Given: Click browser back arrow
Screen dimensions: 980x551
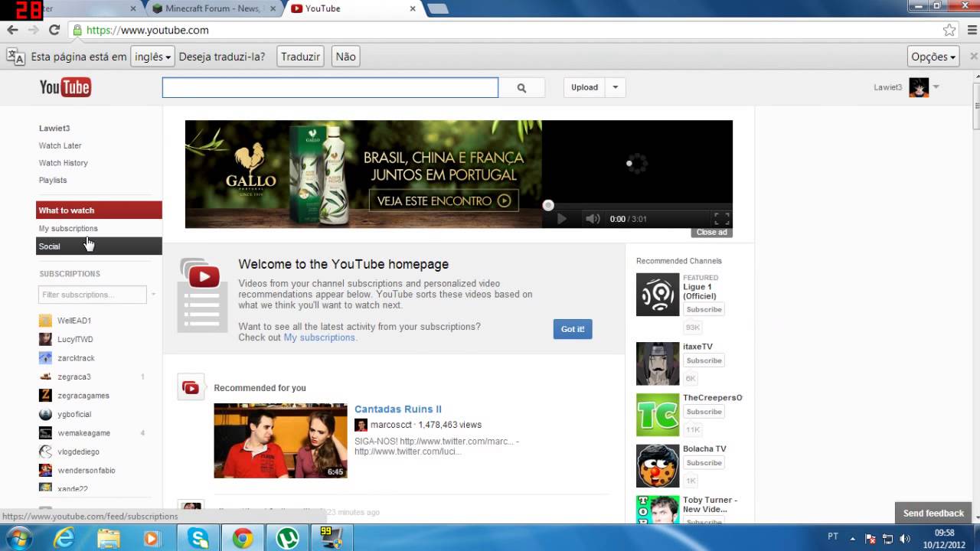Looking at the screenshot, I should coord(12,30).
